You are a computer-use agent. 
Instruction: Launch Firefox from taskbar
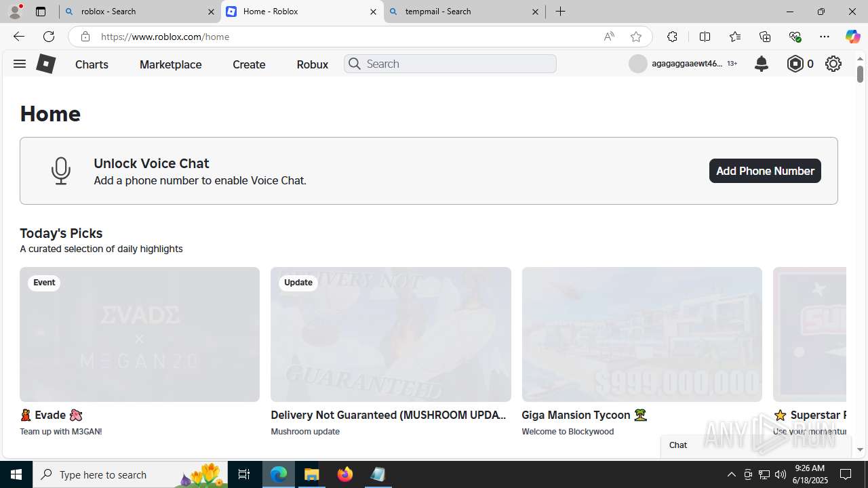[x=345, y=474]
